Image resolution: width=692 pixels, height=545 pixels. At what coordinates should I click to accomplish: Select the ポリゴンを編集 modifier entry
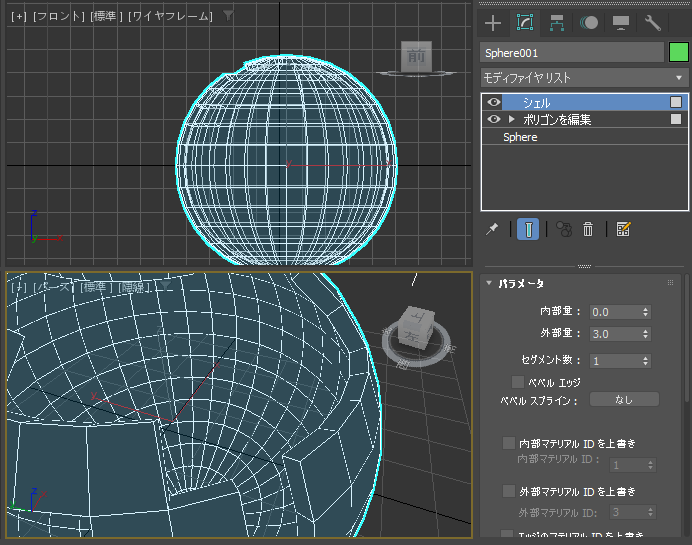point(557,120)
